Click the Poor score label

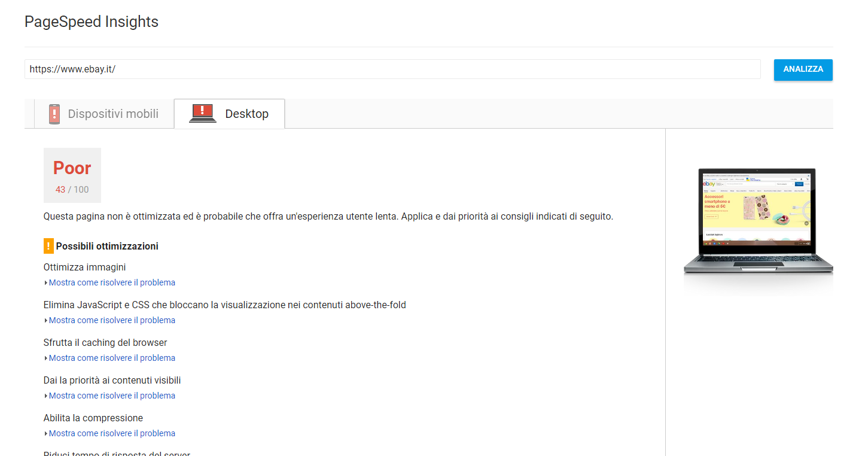point(72,168)
